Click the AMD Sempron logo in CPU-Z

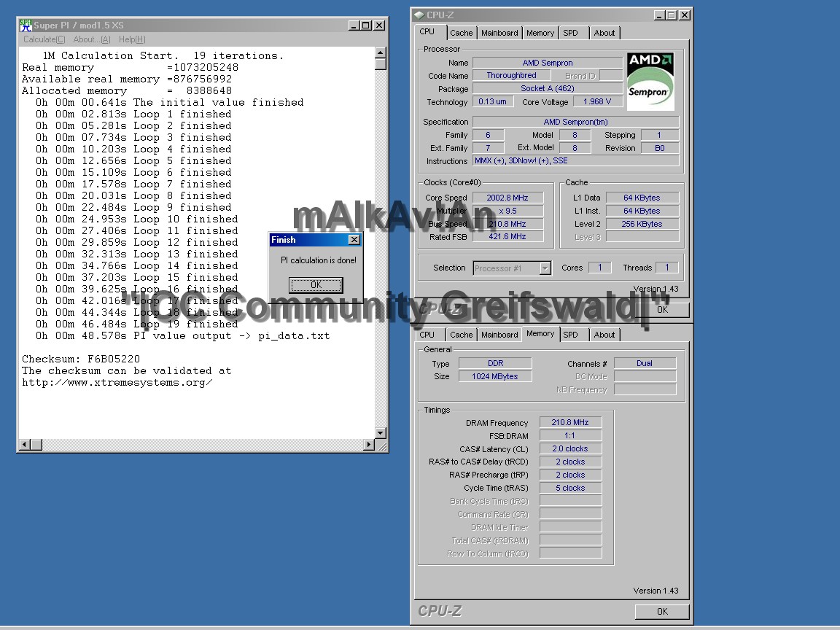point(650,82)
